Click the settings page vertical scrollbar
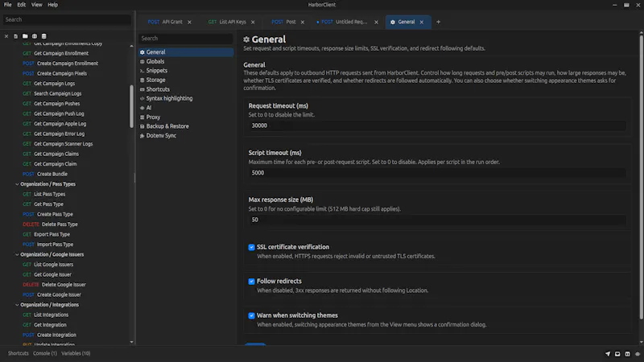The width and height of the screenshot is (644, 362). tap(641, 176)
